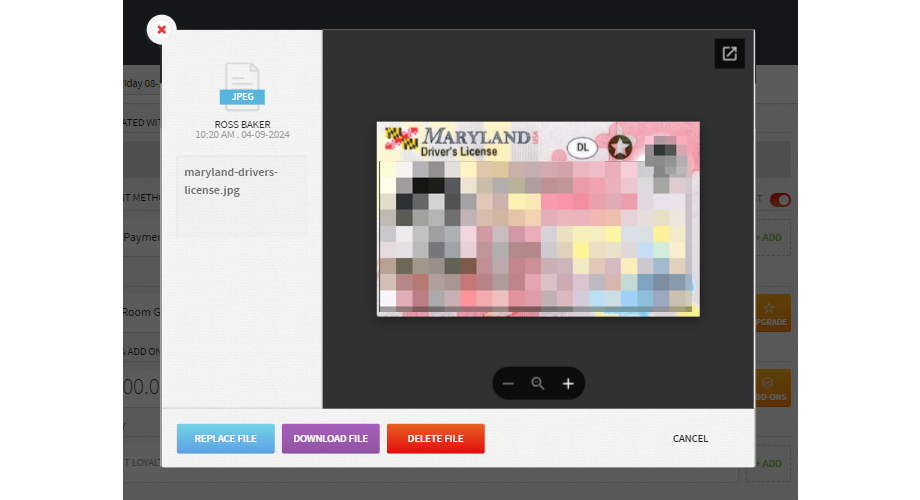
Task: Click the Delete File button
Action: 435,438
